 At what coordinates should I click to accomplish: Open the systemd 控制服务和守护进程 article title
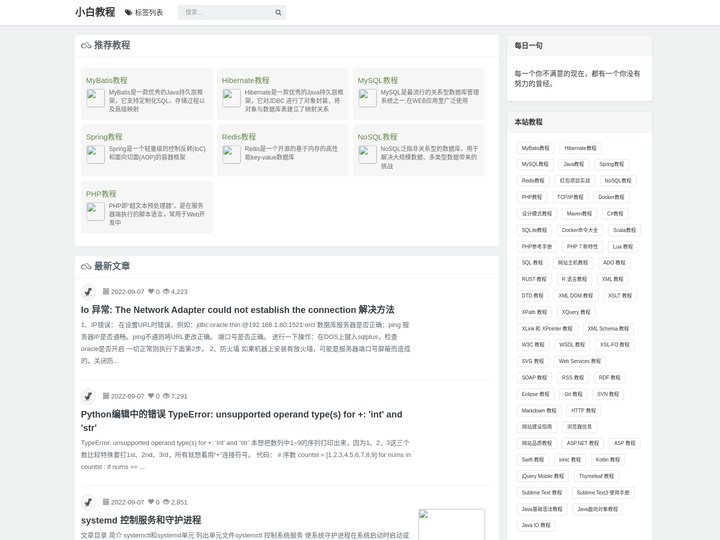click(x=141, y=520)
